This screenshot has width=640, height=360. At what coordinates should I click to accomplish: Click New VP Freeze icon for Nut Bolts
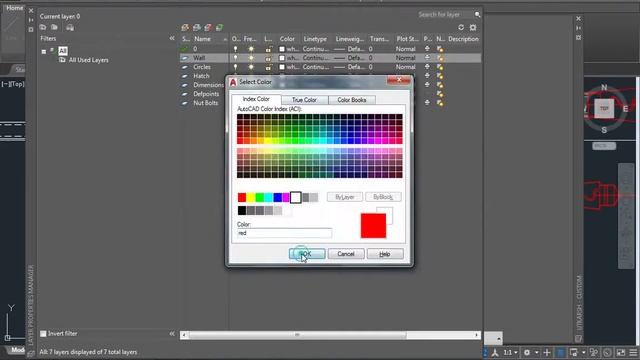[440, 103]
